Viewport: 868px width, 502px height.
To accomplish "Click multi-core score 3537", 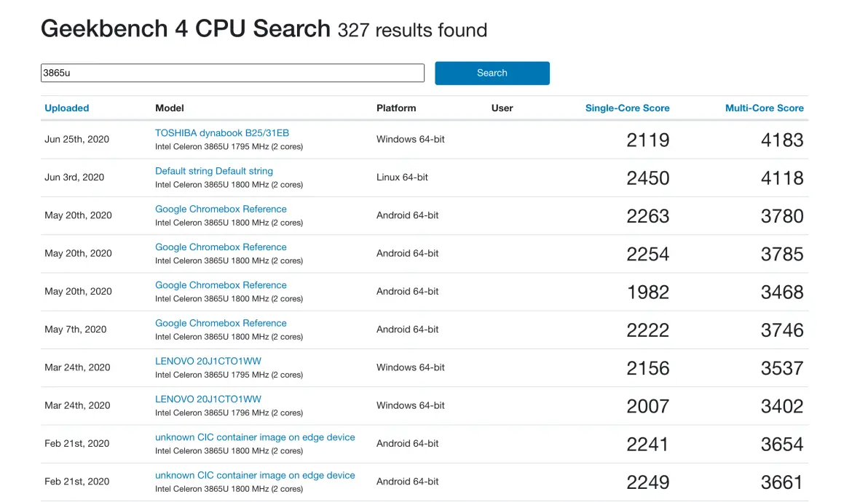I will (x=781, y=368).
